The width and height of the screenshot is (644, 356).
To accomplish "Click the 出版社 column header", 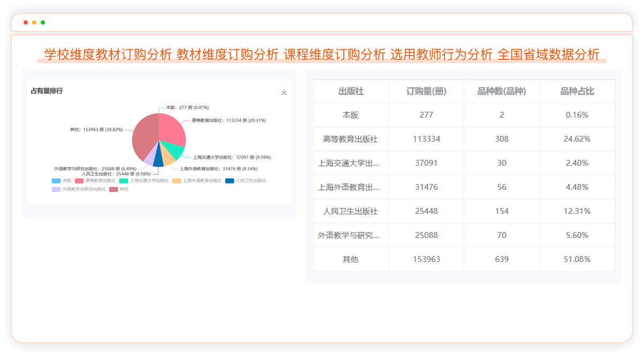I will [x=351, y=91].
